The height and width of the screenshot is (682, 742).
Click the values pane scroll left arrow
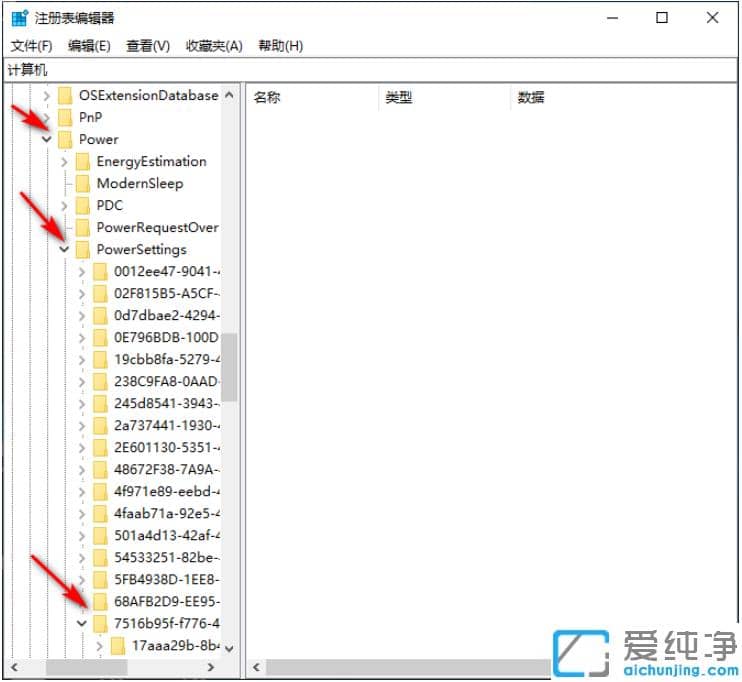pos(256,667)
